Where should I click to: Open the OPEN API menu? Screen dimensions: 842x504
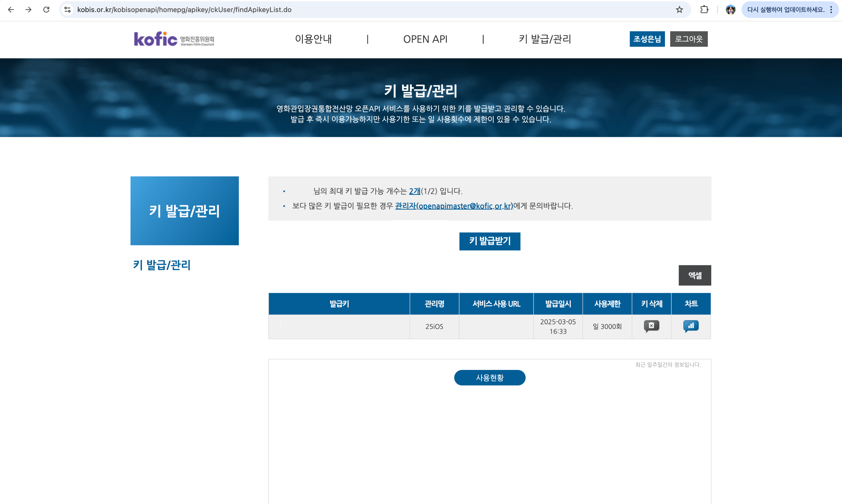click(x=425, y=39)
